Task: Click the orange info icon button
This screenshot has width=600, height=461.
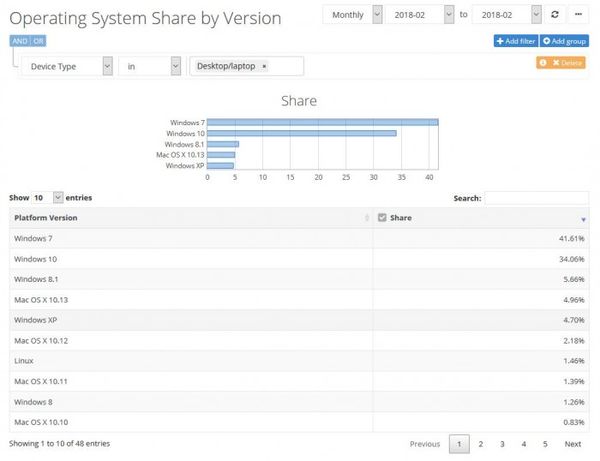Action: coord(543,62)
